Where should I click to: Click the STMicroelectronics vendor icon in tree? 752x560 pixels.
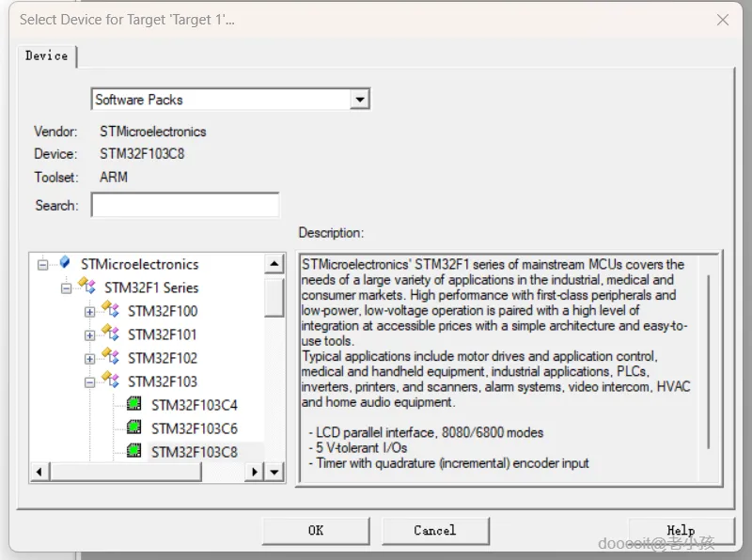tap(65, 263)
